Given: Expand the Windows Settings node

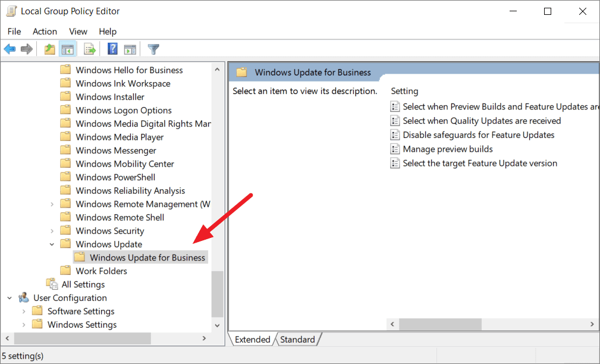Looking at the screenshot, I should (24, 325).
